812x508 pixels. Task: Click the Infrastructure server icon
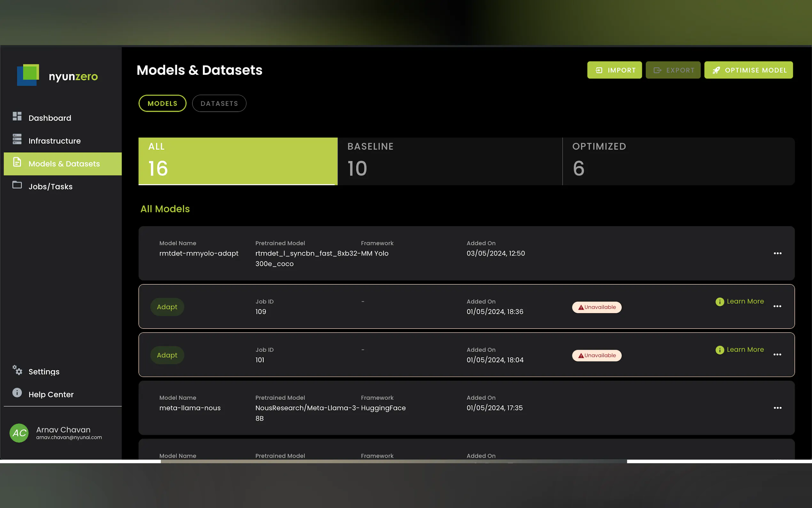pos(17,139)
